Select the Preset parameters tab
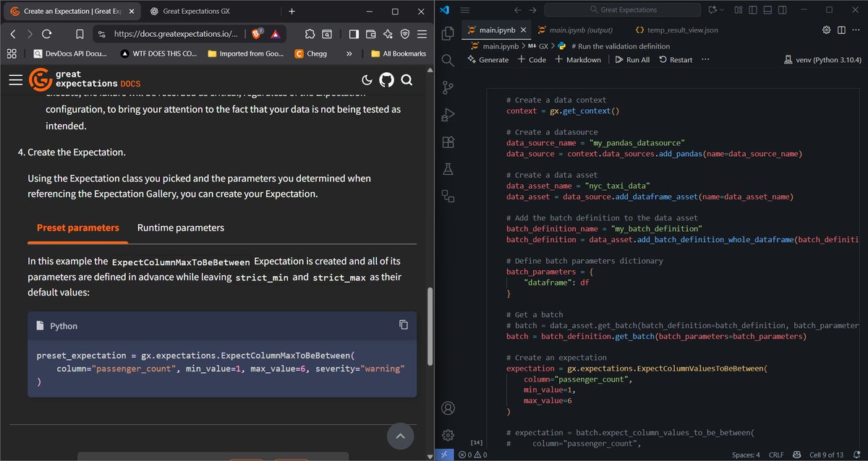This screenshot has width=868, height=461. 78,228
